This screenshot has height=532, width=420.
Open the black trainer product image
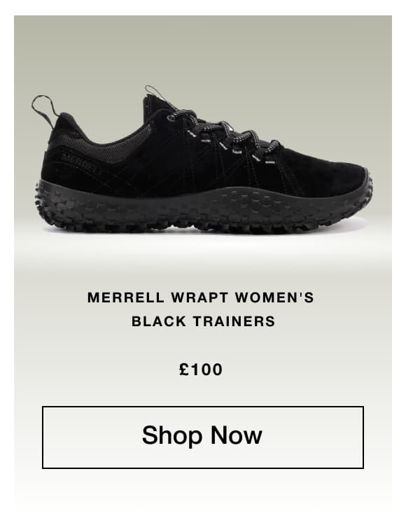click(203, 160)
